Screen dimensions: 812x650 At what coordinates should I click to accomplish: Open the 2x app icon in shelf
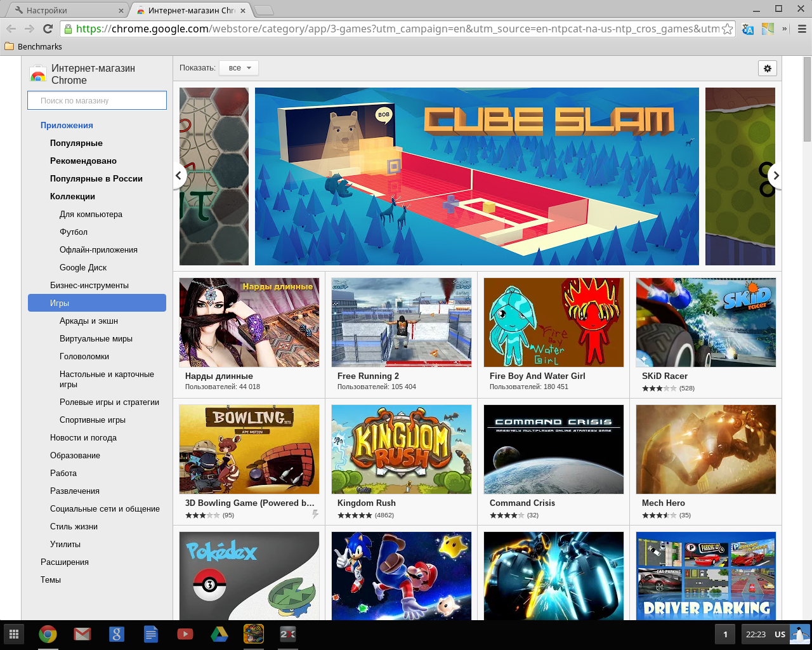coord(288,634)
